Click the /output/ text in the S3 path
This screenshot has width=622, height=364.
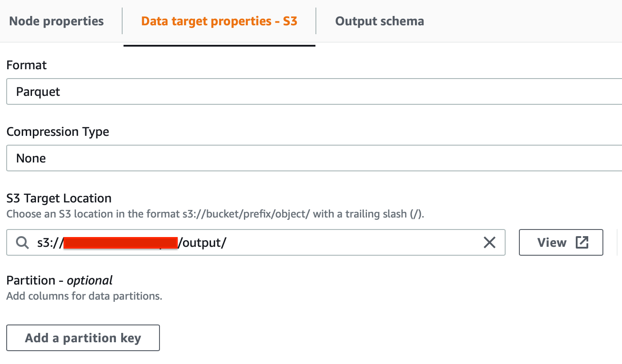coord(202,242)
